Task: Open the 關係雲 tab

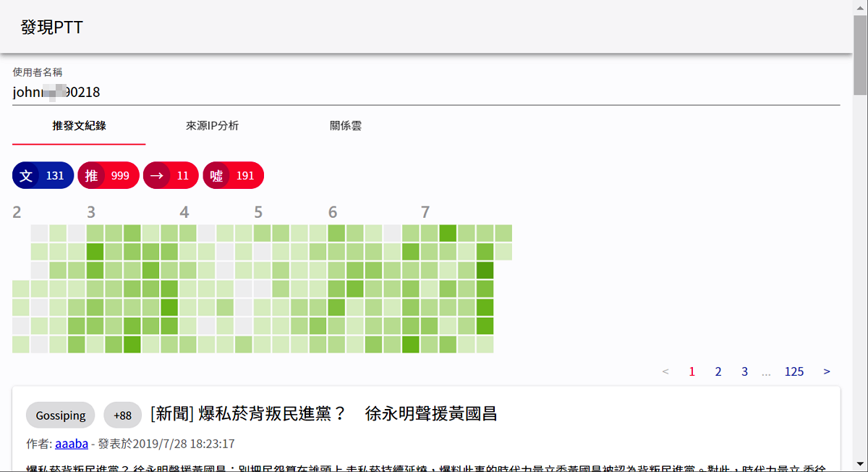Action: [345, 125]
